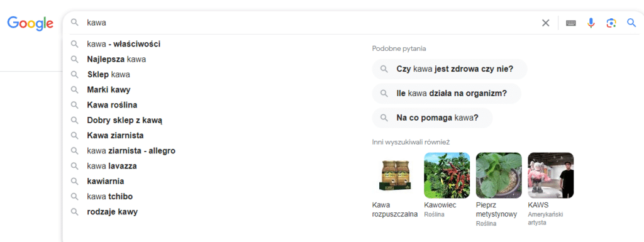The height and width of the screenshot is (242, 644).
Task: Click the 'Kawowiec' label
Action: pos(440,205)
